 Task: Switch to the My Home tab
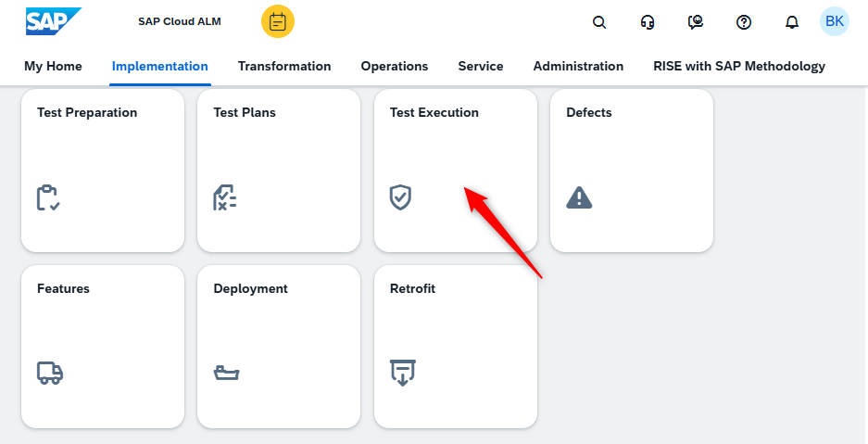tap(53, 67)
